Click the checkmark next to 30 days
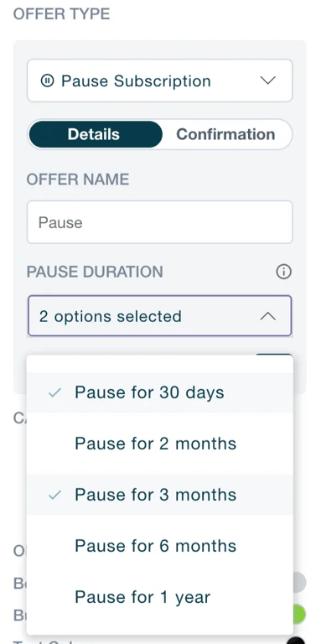The height and width of the screenshot is (644, 321). click(54, 393)
